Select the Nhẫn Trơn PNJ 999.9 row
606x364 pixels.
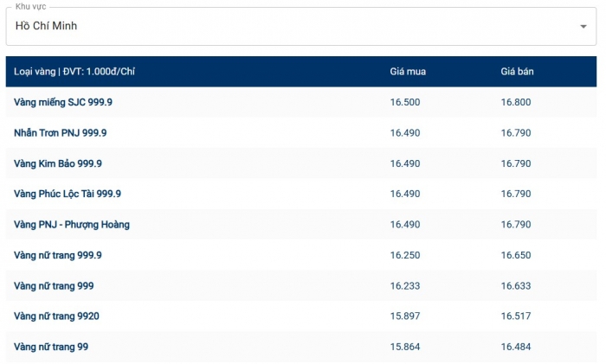[61, 133]
